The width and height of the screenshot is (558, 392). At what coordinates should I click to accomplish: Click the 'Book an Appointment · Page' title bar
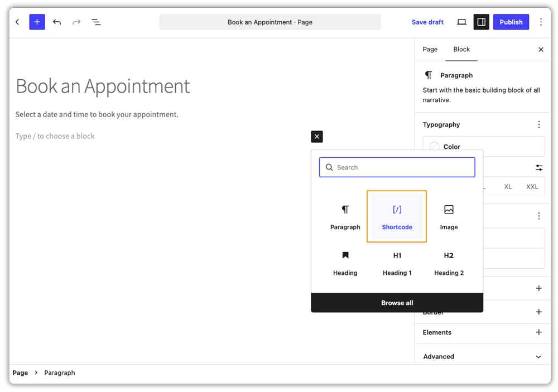pyautogui.click(x=270, y=22)
